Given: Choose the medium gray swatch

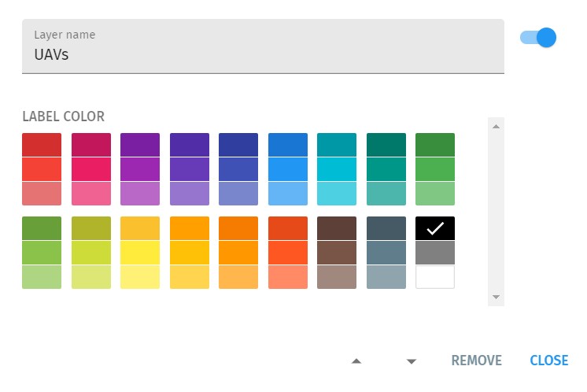Looking at the screenshot, I should pyautogui.click(x=435, y=253).
